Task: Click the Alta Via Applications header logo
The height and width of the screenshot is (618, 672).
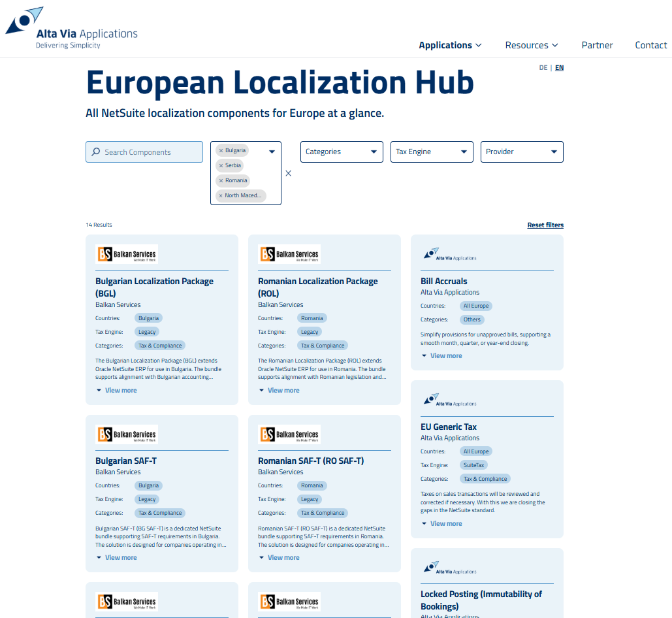Action: pos(72,28)
